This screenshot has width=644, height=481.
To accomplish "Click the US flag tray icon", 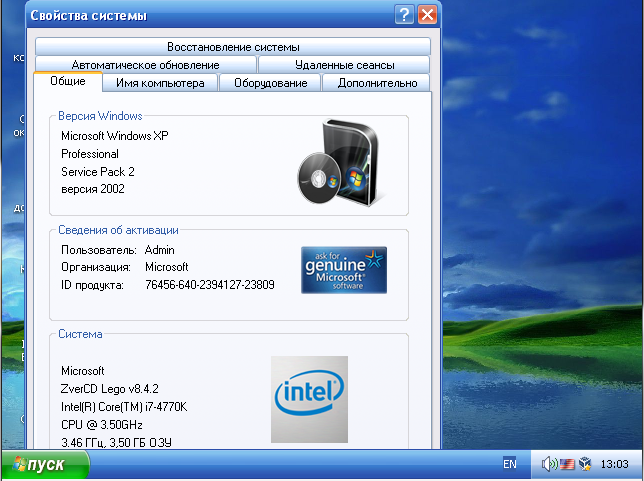I will coord(567,465).
